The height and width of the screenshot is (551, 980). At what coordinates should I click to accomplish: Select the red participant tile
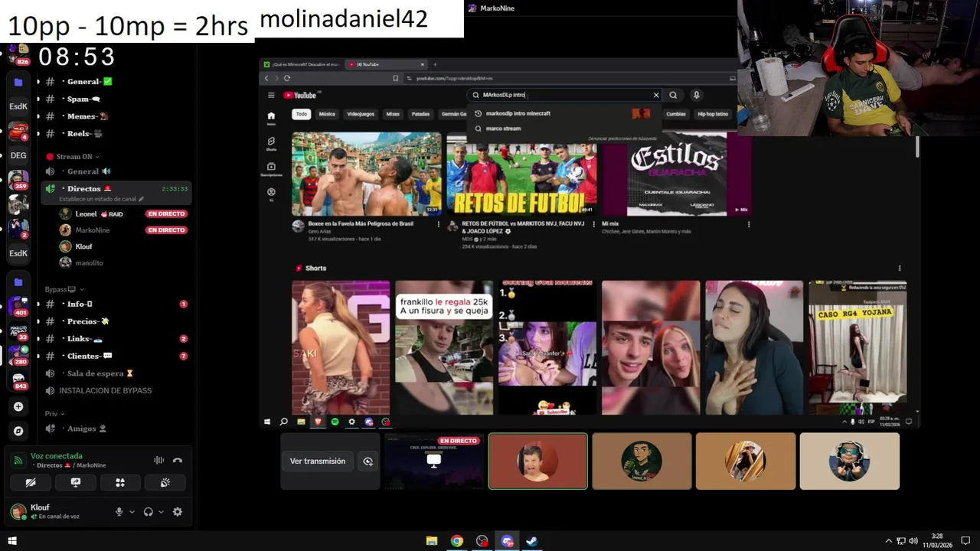coord(538,461)
